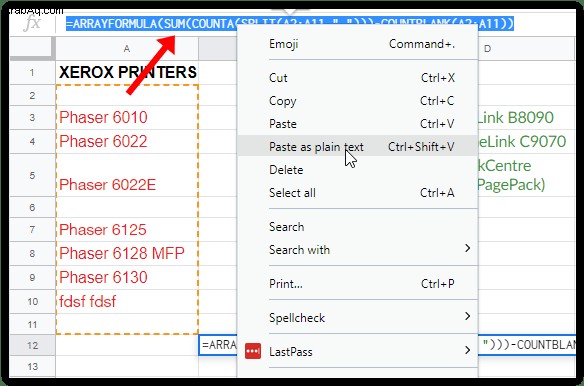
Task: Choose Copy in the context menu
Action: click(x=357, y=101)
